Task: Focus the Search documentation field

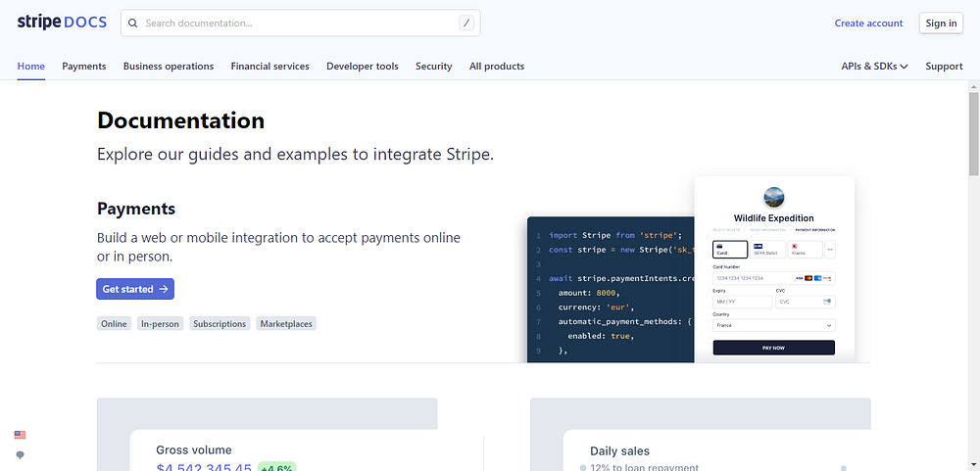Action: click(301, 24)
